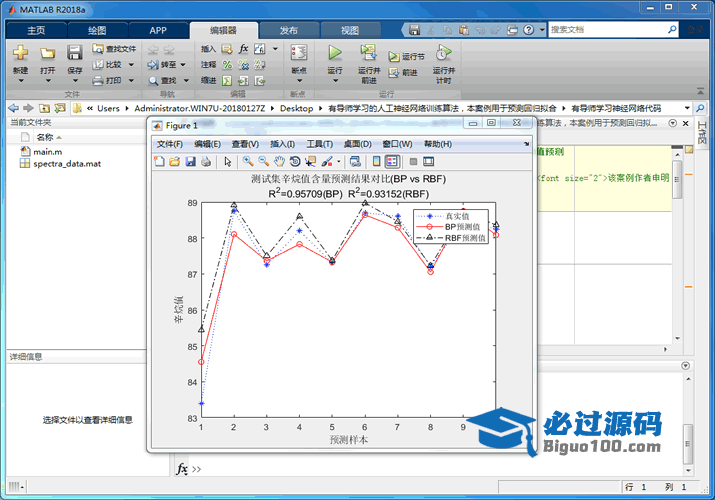Image resolution: width=715 pixels, height=500 pixels.
Task: Toggle the Edit Plot arrow tool
Action: click(228, 161)
